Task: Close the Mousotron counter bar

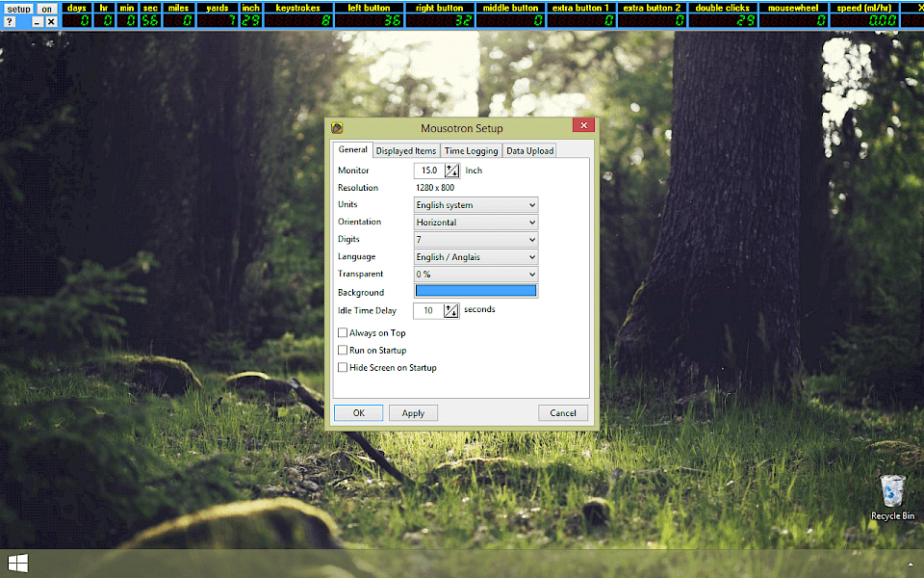Action: pos(51,22)
